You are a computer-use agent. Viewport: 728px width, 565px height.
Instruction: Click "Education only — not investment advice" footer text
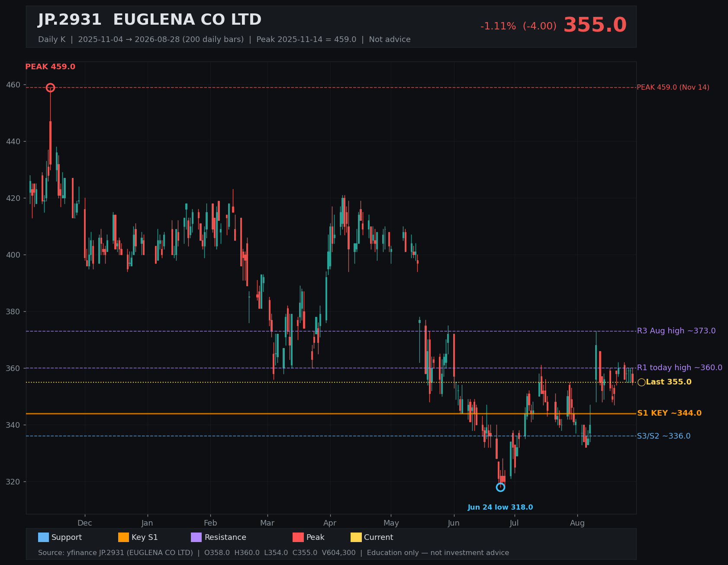click(438, 553)
